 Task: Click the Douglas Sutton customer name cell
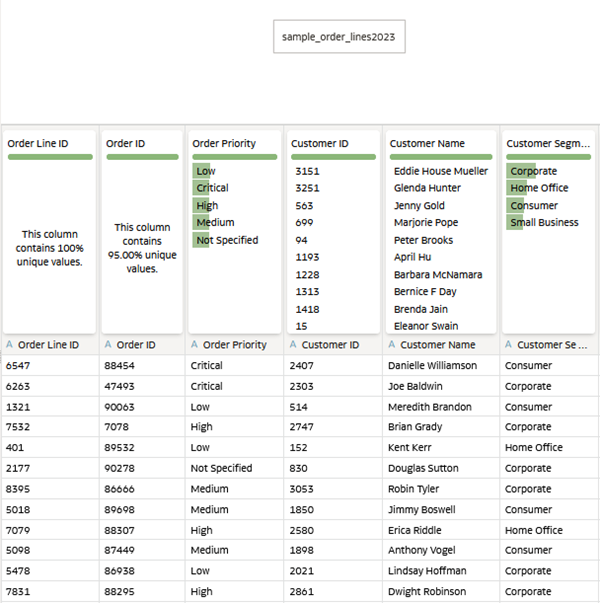[x=441, y=468]
